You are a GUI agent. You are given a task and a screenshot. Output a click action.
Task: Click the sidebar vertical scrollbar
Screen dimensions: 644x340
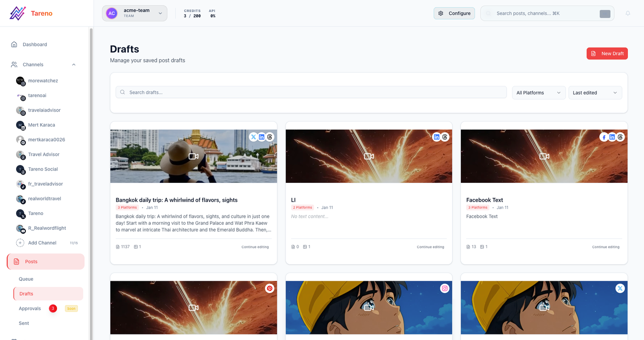point(91,184)
